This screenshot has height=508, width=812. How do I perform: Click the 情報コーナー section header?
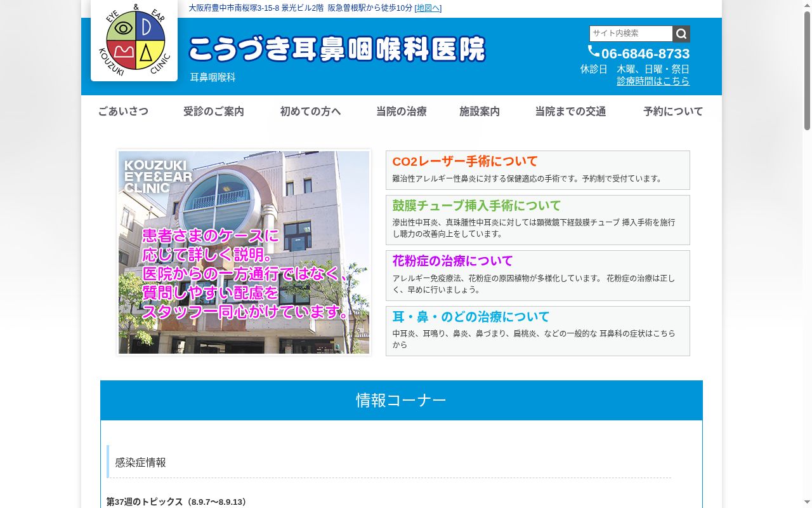402,400
